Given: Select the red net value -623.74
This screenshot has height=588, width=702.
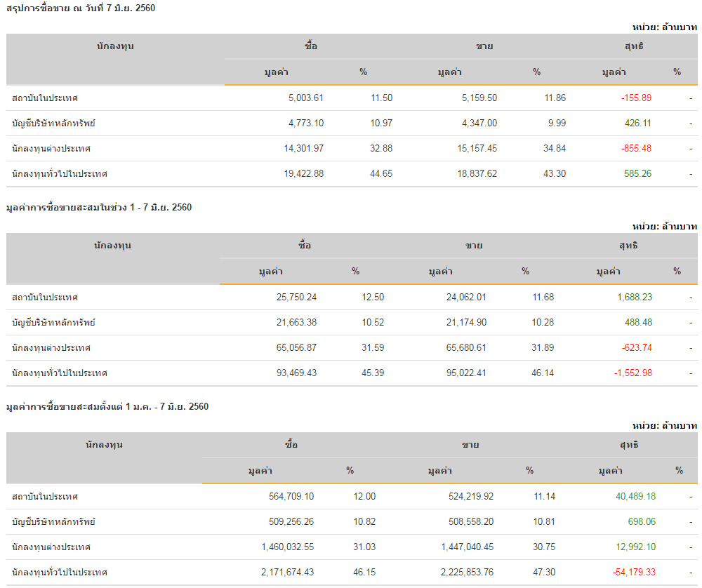Looking at the screenshot, I should 637,348.
